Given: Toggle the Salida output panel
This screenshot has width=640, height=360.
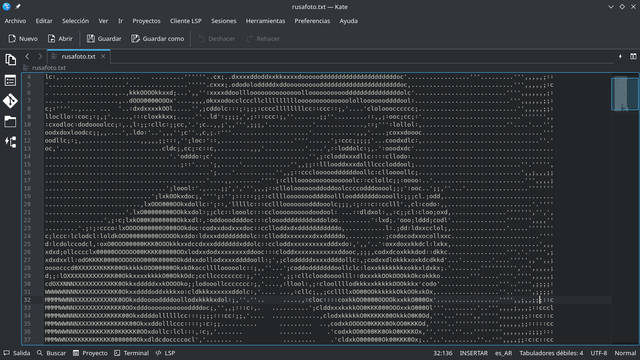Looking at the screenshot, I should [17, 353].
